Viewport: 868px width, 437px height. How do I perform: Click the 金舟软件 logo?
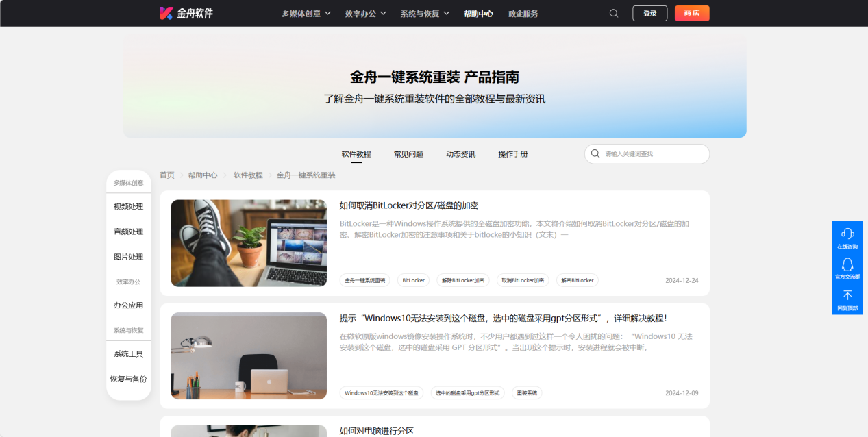[x=186, y=13]
